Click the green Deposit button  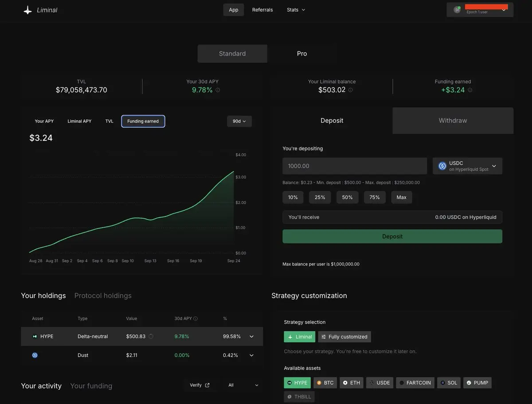(392, 236)
